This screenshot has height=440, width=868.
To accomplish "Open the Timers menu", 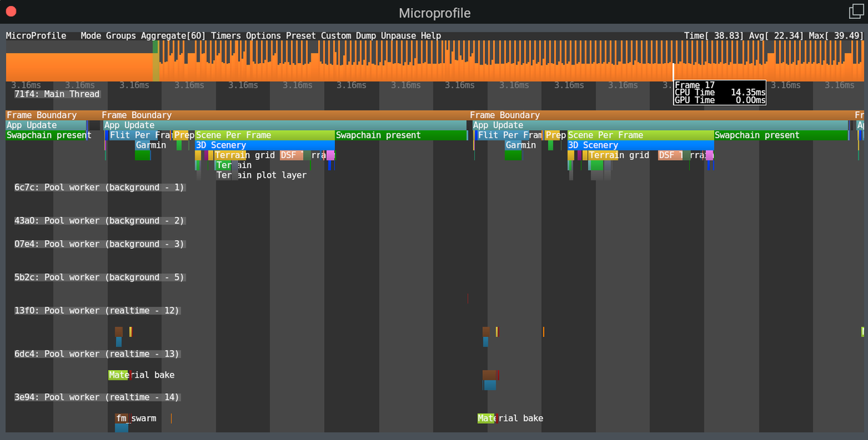I will (x=226, y=36).
